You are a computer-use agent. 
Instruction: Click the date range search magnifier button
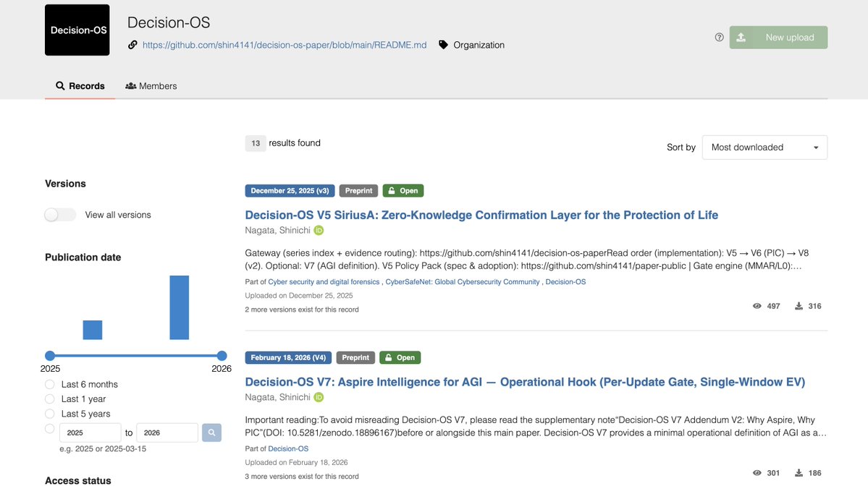tap(211, 433)
